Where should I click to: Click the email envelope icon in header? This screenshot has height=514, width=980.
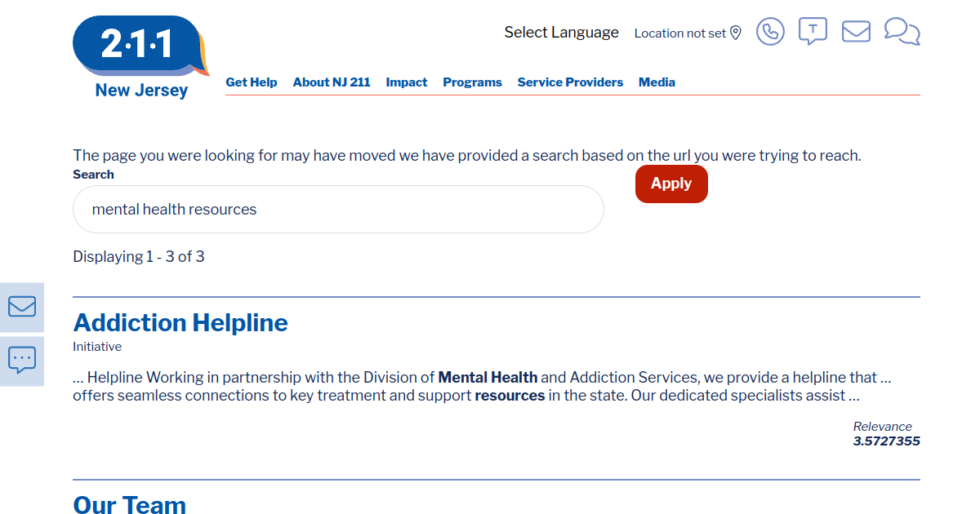tap(856, 32)
